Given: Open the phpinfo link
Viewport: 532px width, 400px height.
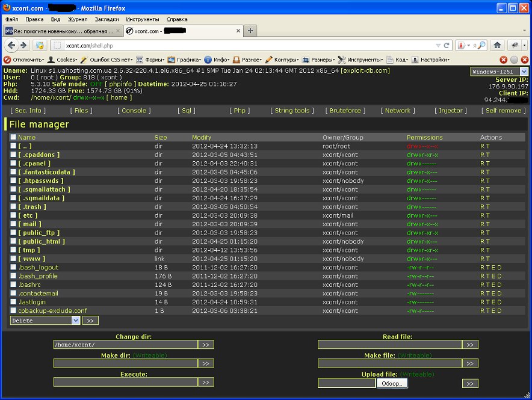Looking at the screenshot, I should click(120, 84).
